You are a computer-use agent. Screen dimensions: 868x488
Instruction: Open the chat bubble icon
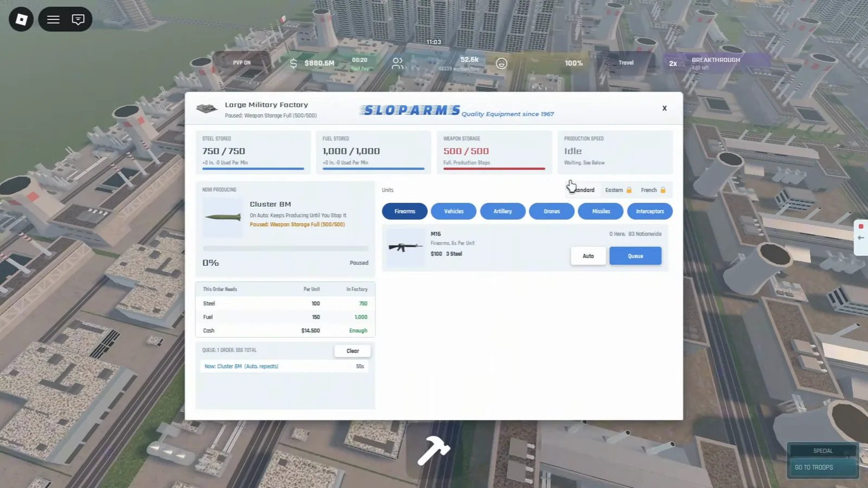pyautogui.click(x=78, y=20)
